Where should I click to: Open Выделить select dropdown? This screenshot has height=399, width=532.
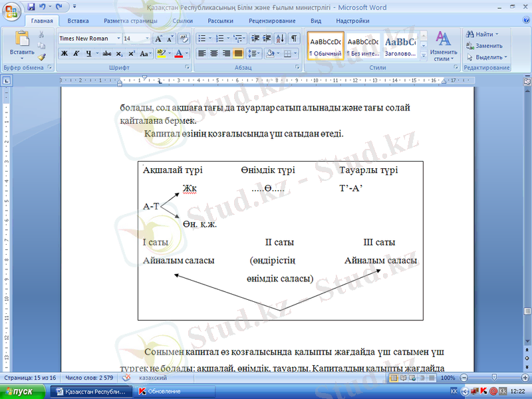coord(487,57)
